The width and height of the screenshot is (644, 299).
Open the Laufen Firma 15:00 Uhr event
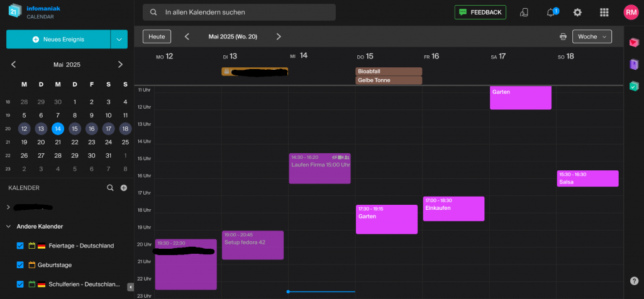point(319,168)
